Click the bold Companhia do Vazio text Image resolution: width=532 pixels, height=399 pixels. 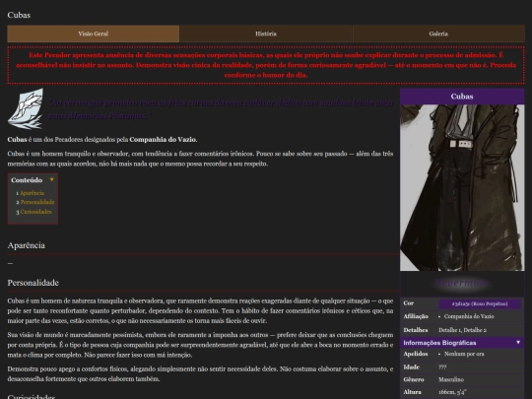[x=163, y=140]
